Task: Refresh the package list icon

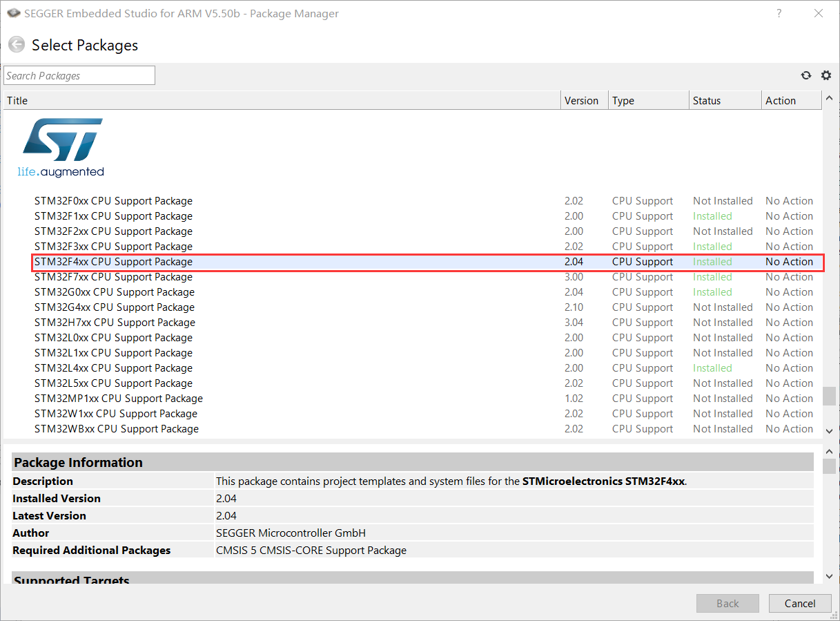Action: [x=805, y=76]
